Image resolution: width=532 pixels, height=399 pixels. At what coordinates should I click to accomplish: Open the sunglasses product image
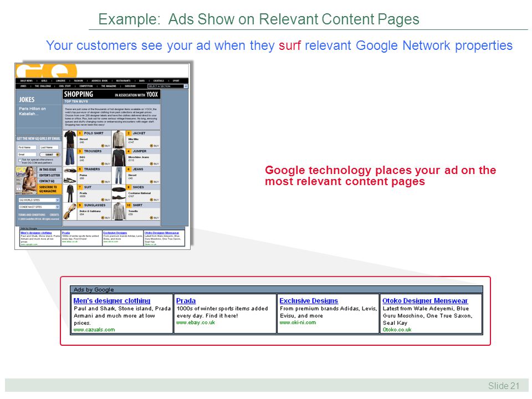70,211
